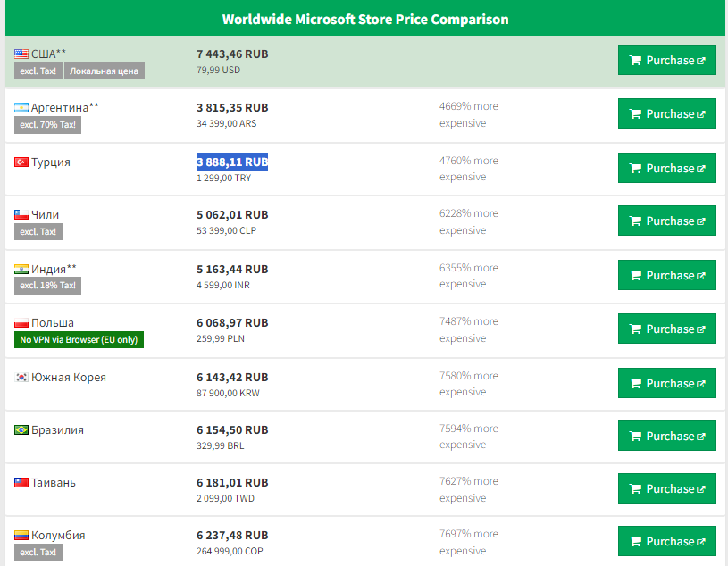Click Purchase button for Колумбия row
Screen dimensions: 728x566
[666, 541]
